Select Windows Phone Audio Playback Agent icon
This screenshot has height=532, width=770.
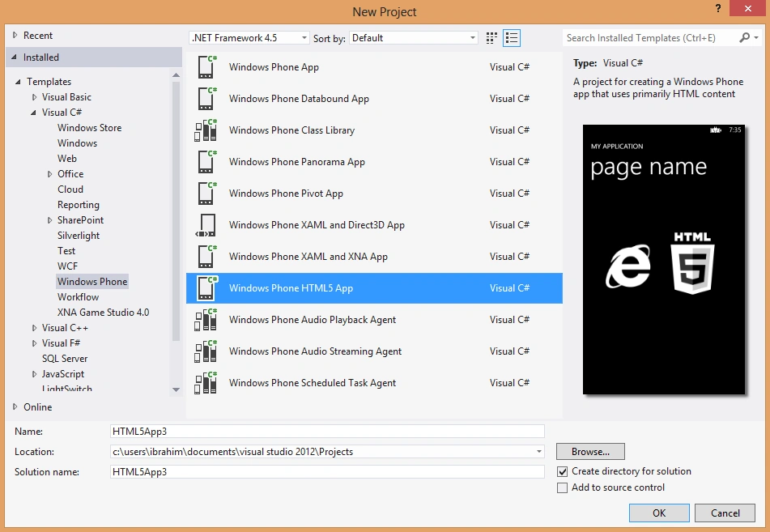click(206, 320)
